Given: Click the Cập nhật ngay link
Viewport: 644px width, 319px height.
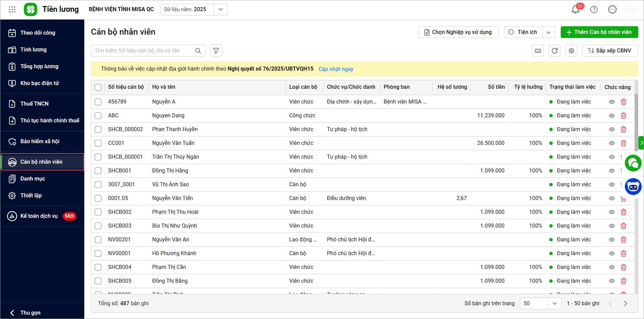Looking at the screenshot, I should click(x=336, y=69).
